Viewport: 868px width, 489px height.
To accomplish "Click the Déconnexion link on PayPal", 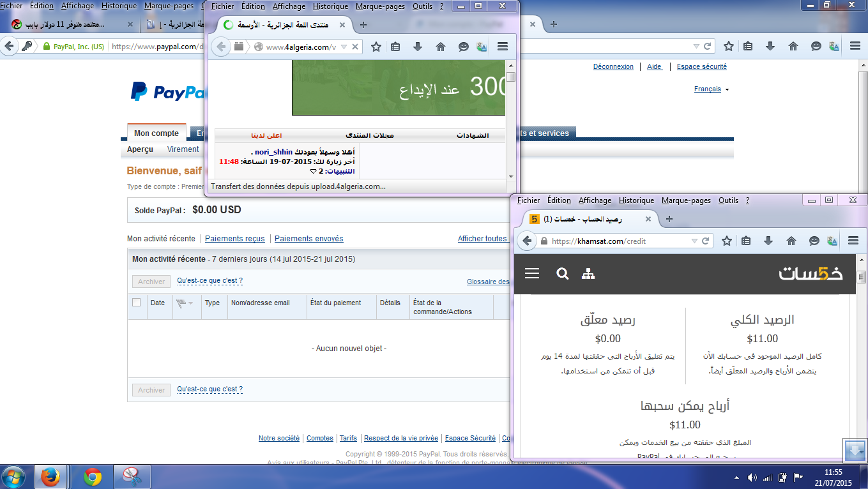I will pyautogui.click(x=613, y=66).
